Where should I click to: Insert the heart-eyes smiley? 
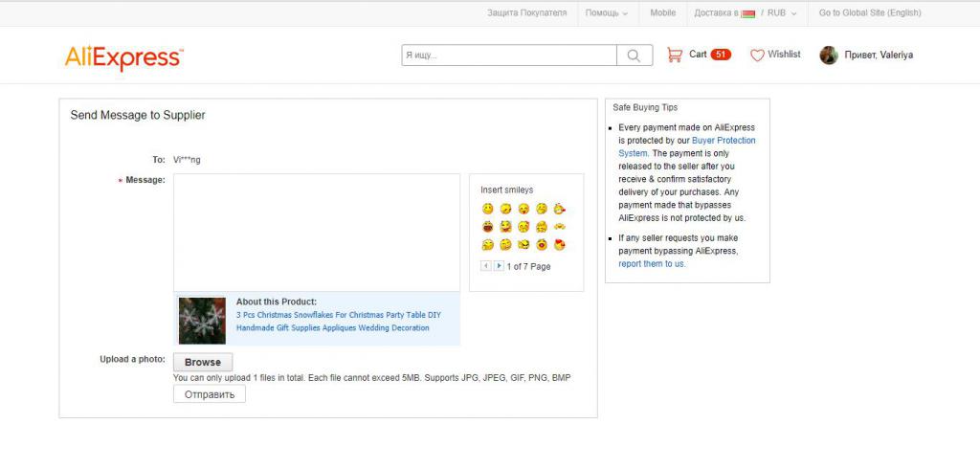pos(559,244)
